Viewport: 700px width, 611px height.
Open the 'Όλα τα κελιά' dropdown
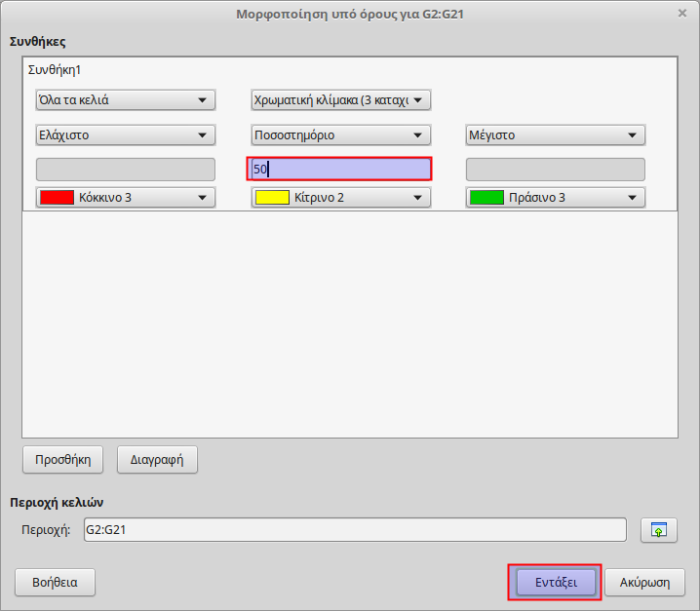(125, 99)
